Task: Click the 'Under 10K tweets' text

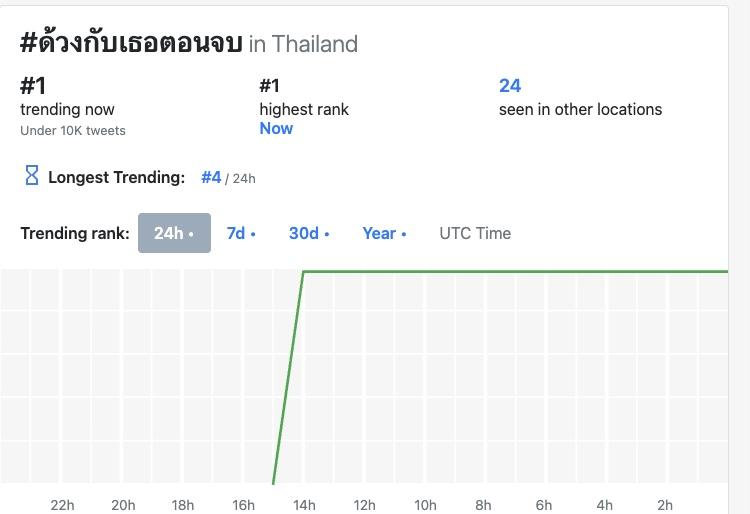Action: click(73, 130)
